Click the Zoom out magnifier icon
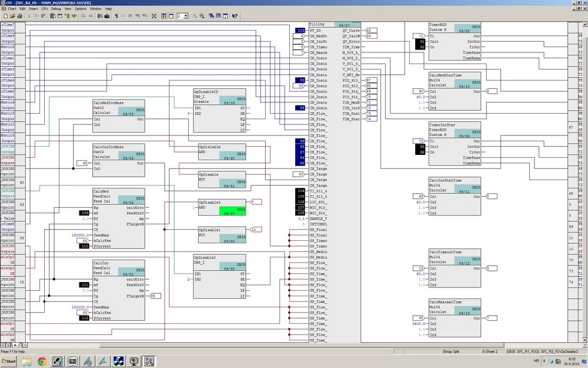The image size is (588, 368). pyautogui.click(x=202, y=16)
